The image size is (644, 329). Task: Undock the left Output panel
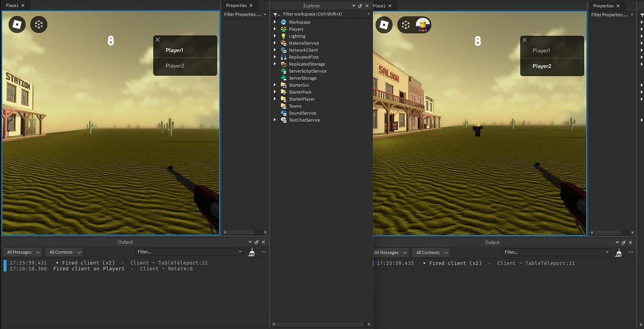(x=256, y=242)
